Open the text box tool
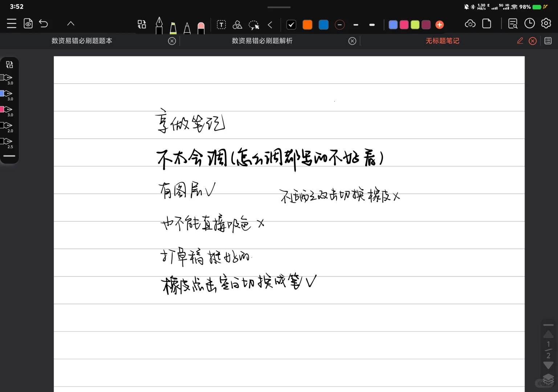 pyautogui.click(x=221, y=25)
